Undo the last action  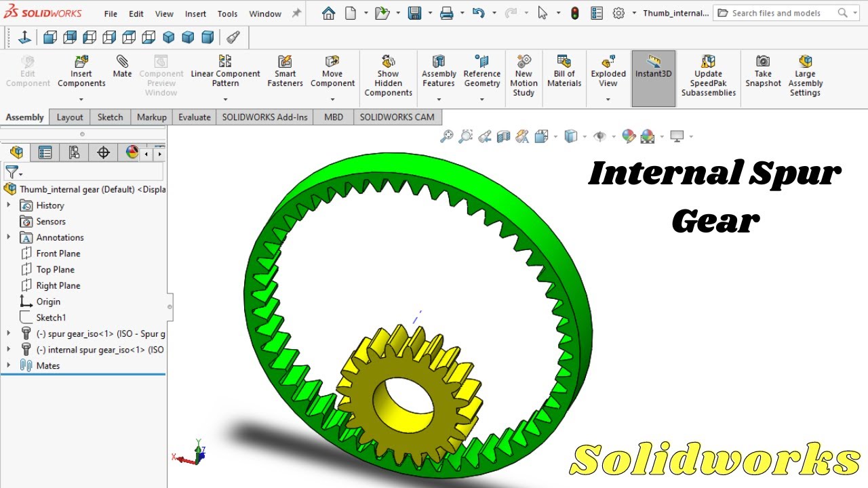tap(478, 13)
